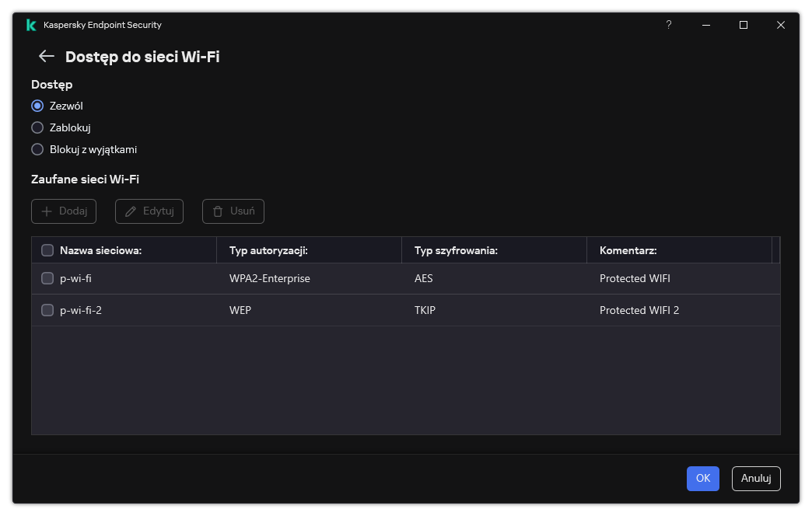Select Blokuj z wyjątkami option

37,149
